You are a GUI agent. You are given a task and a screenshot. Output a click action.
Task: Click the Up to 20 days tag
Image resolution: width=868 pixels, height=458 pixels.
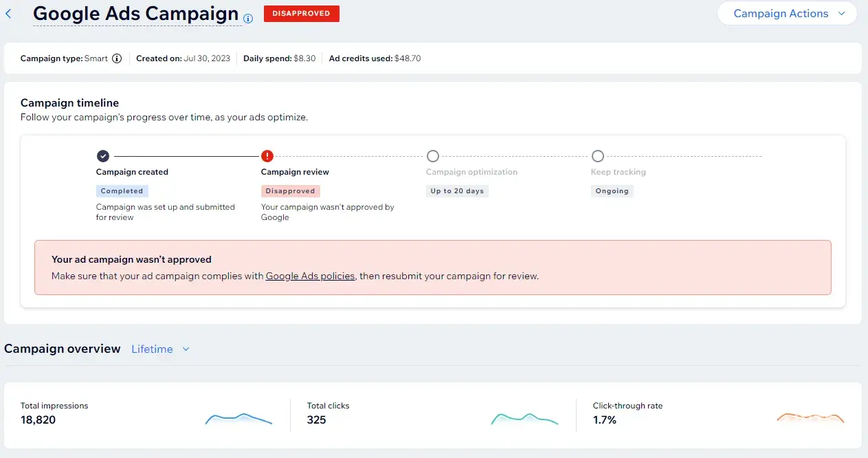[457, 191]
